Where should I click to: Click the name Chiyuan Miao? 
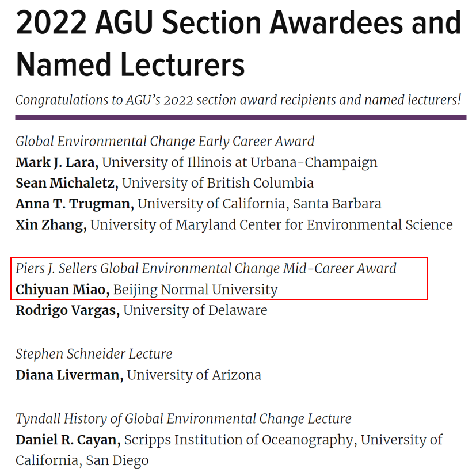coord(62,290)
